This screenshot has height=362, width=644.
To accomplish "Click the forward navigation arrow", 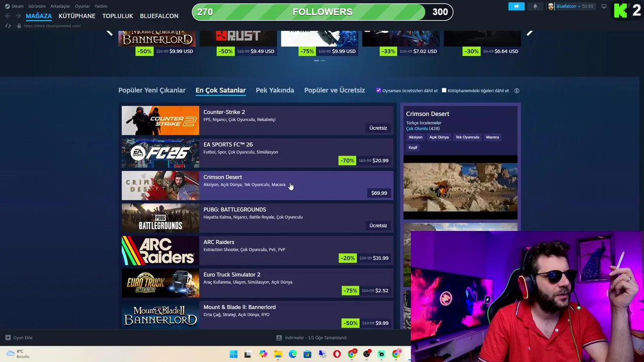I will point(20,16).
